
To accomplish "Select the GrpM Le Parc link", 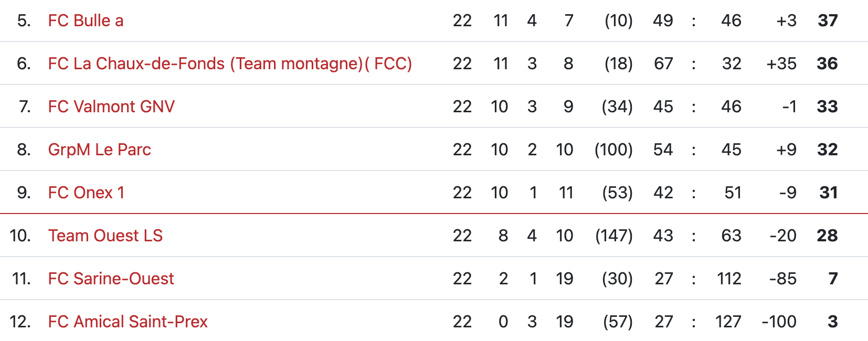I will click(x=99, y=150).
